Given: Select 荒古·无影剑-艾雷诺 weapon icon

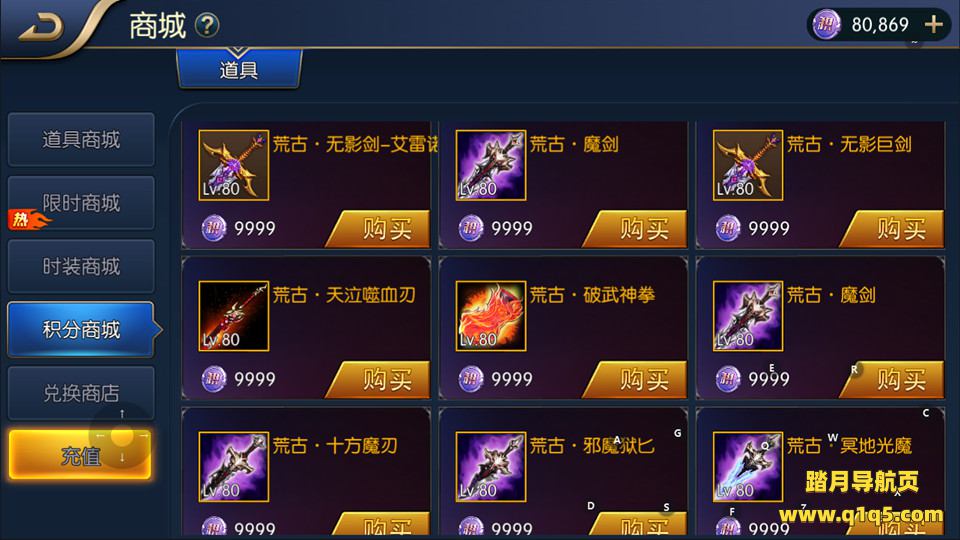Looking at the screenshot, I should click(x=234, y=165).
